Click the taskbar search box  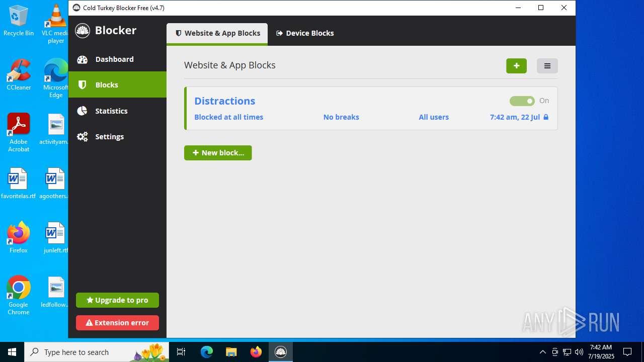[x=97, y=352]
